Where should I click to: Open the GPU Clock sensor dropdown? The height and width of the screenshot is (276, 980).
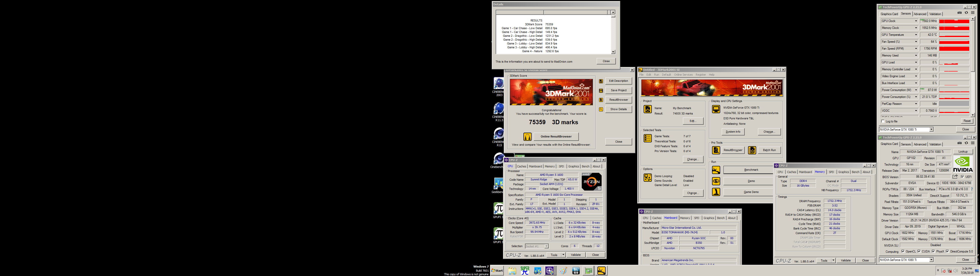point(916,21)
